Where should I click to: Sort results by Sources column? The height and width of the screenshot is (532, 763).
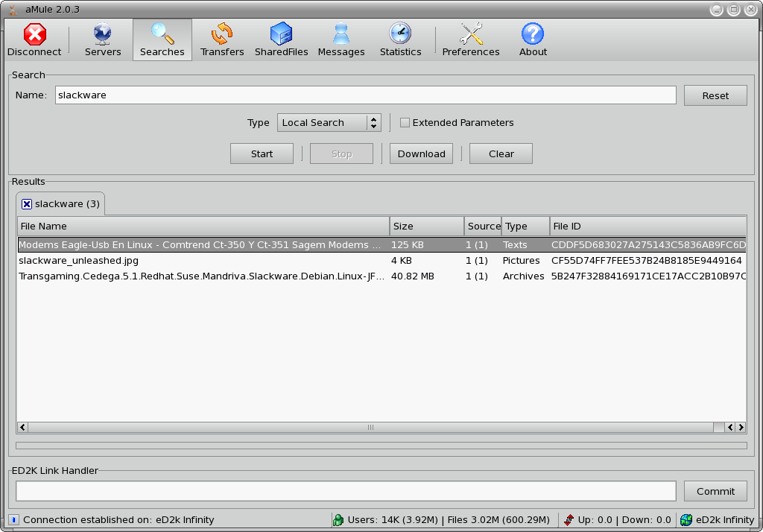483,227
